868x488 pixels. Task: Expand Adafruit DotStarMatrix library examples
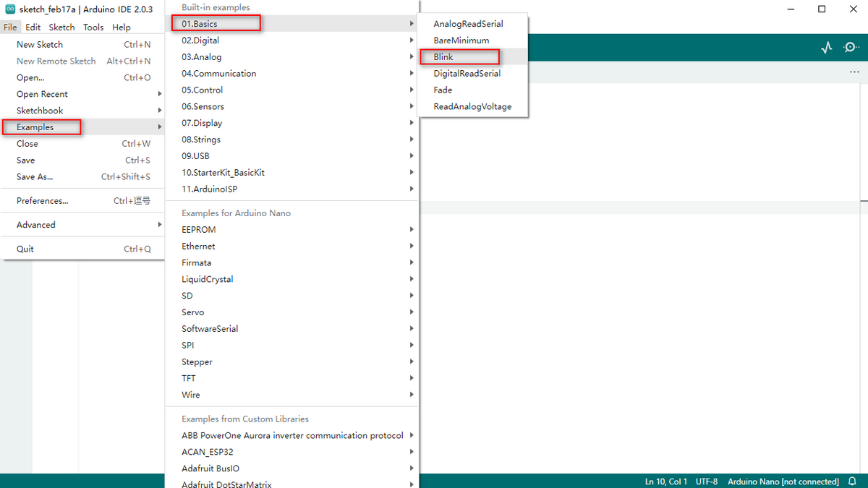click(x=292, y=483)
